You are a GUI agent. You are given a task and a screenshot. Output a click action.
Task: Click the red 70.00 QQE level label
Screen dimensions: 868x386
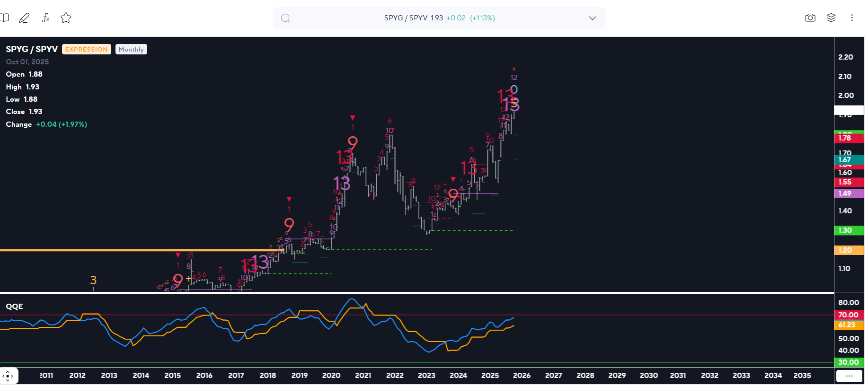(848, 315)
